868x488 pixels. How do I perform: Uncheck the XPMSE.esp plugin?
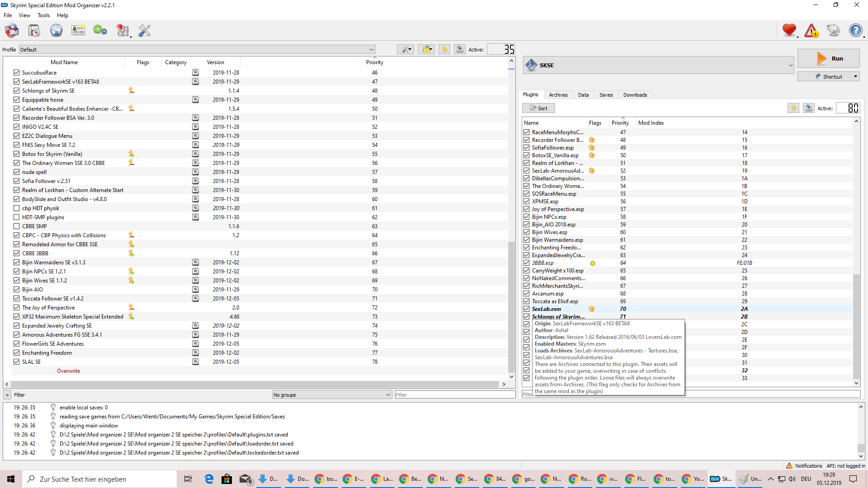click(526, 202)
